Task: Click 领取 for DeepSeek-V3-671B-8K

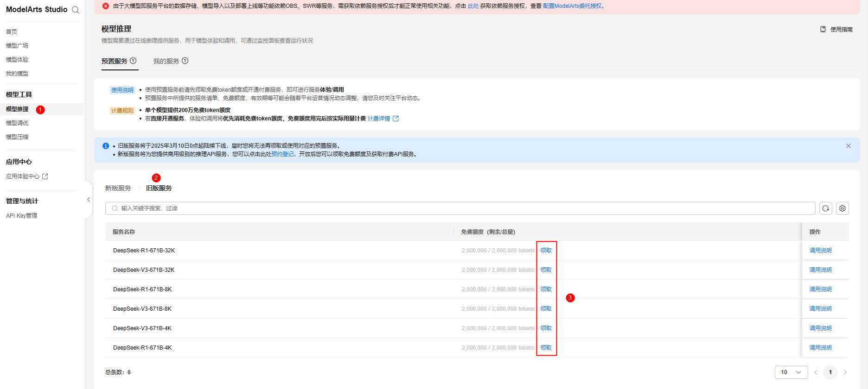Action: click(546, 309)
